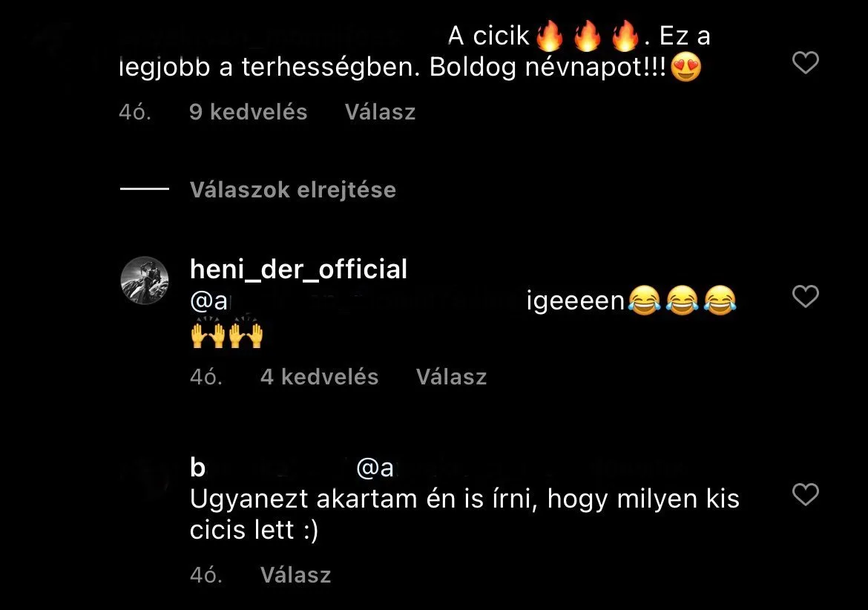
Task: Open the heni_der_official username link
Action: [298, 269]
